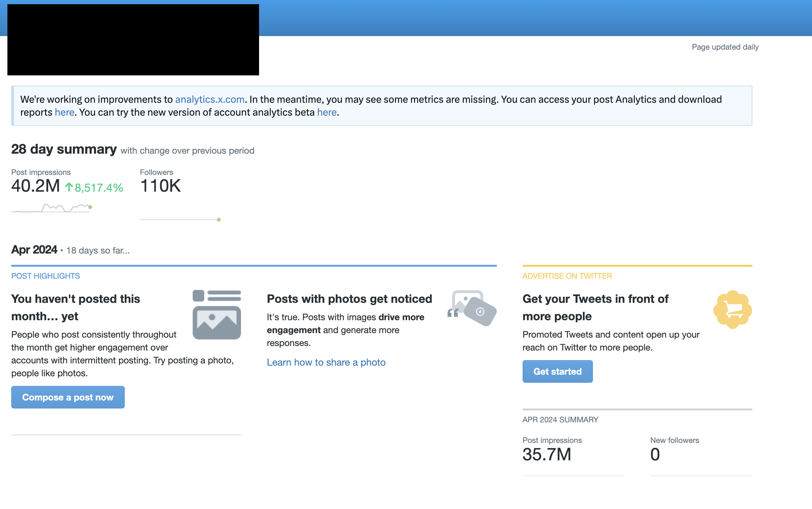Click the 110K followers value
Image resolution: width=812 pixels, height=509 pixels.
160,186
